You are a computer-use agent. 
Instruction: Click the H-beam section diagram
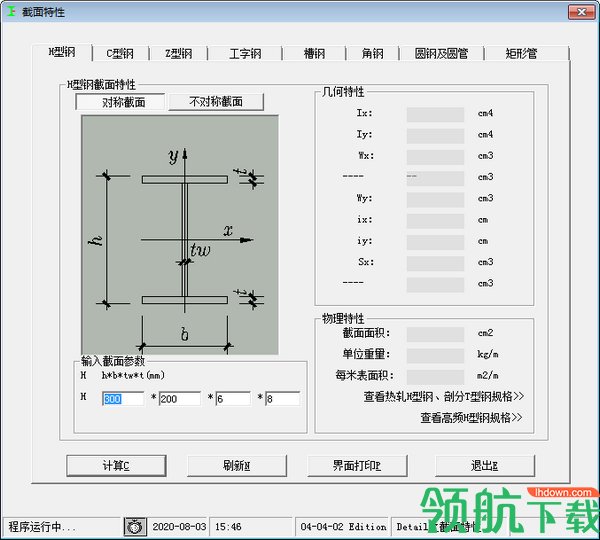pyautogui.click(x=180, y=235)
